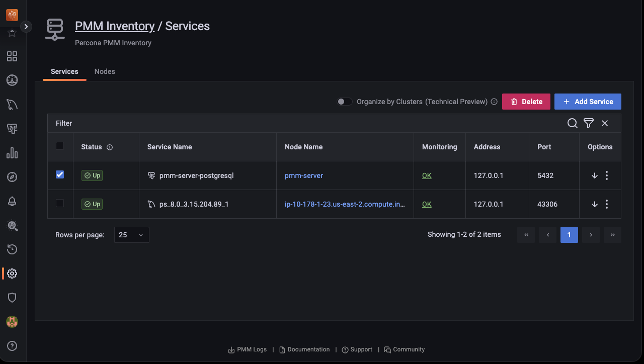Click the search magnifier in Filter bar
The image size is (644, 364).
tap(572, 123)
